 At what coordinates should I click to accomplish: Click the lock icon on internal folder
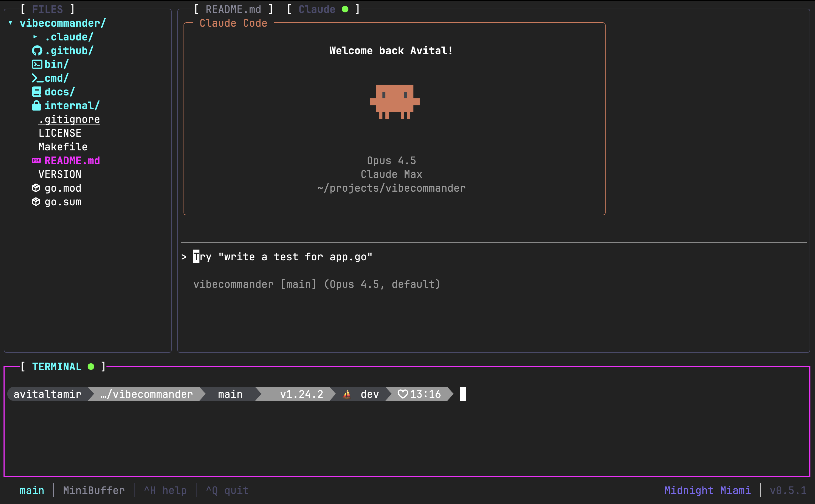[x=37, y=105]
